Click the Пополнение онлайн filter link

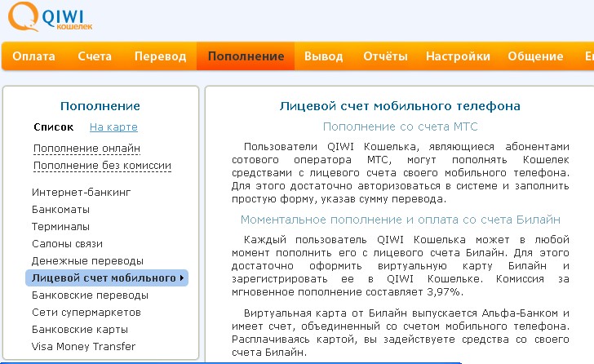coord(86,149)
